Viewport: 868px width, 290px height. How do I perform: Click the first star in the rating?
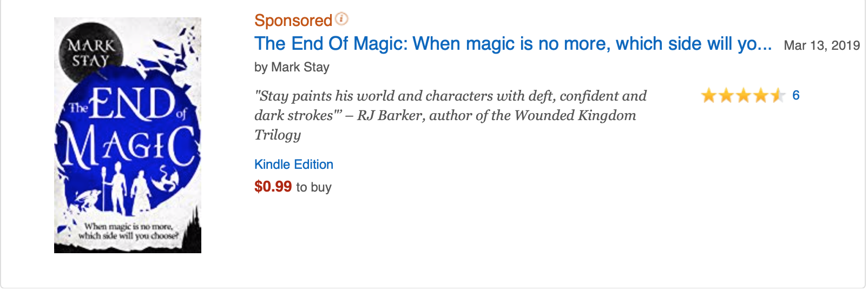[708, 96]
